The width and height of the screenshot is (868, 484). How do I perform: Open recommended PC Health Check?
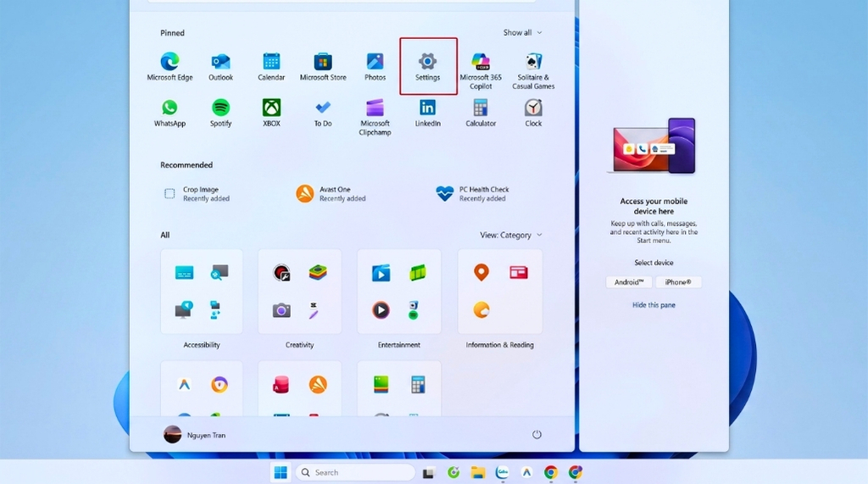[472, 194]
